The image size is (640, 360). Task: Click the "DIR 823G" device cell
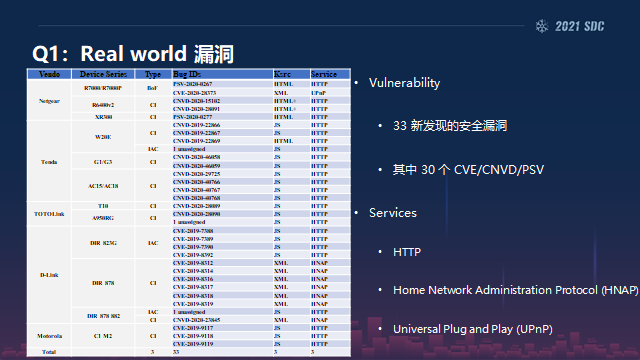click(103, 243)
